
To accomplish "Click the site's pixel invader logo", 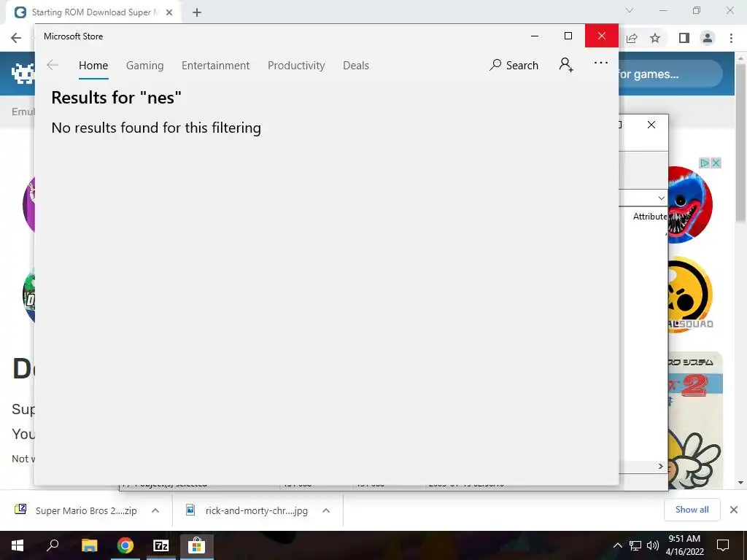I will [x=23, y=74].
